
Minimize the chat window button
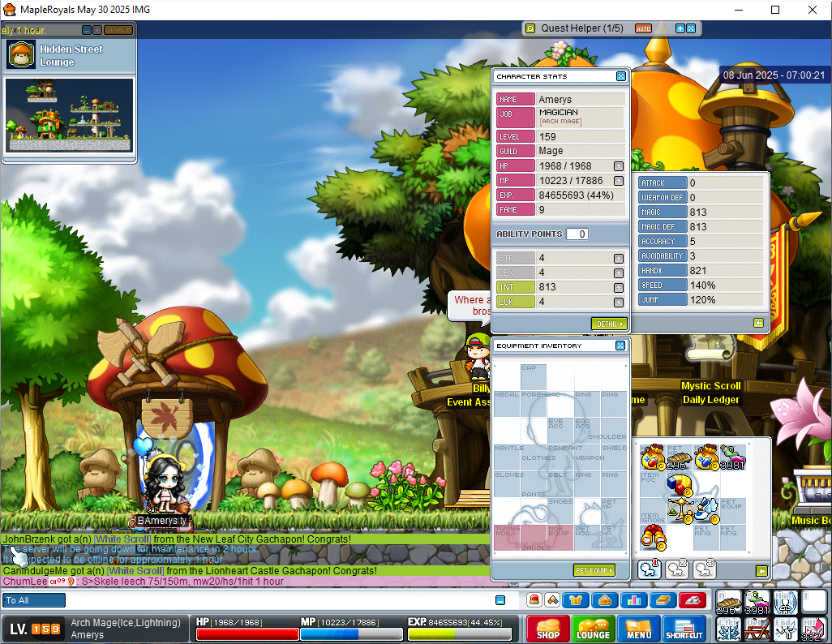500,600
